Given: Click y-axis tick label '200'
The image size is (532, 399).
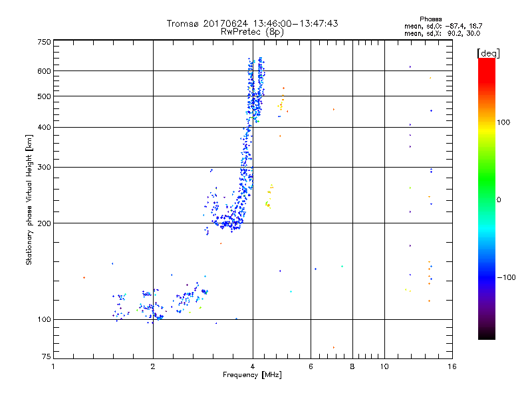Looking at the screenshot, I should (x=44, y=223).
